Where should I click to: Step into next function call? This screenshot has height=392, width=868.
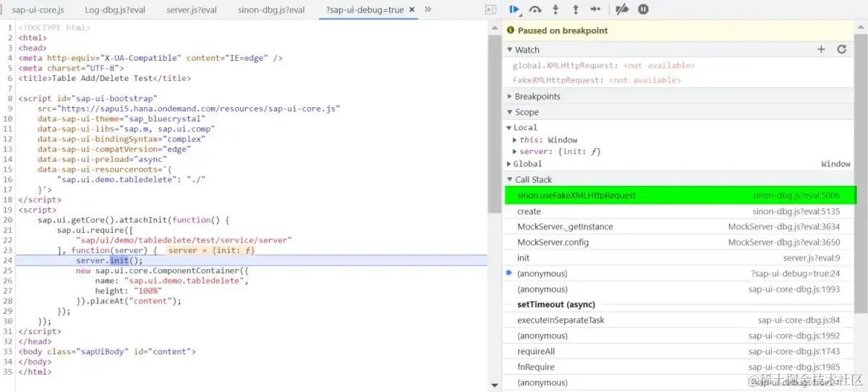[x=556, y=9]
